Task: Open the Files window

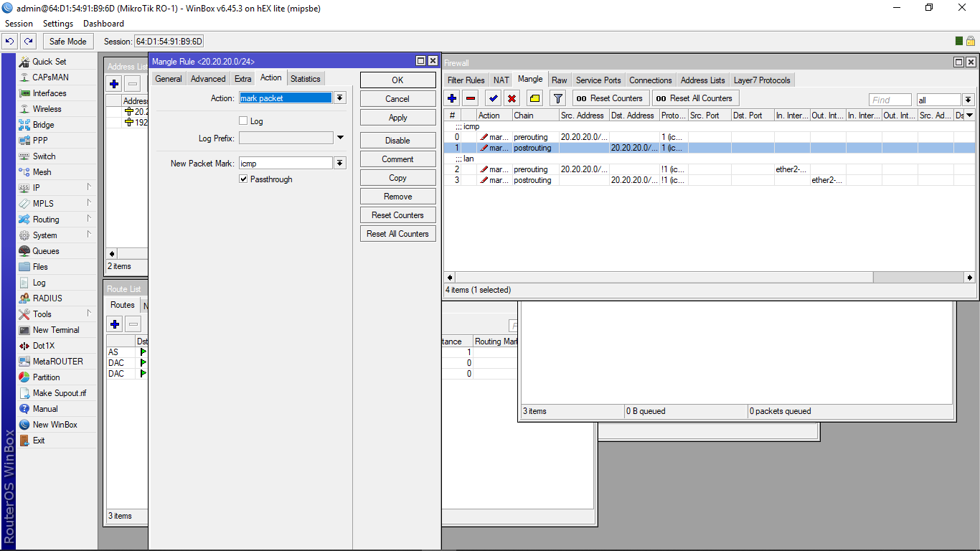Action: click(40, 267)
